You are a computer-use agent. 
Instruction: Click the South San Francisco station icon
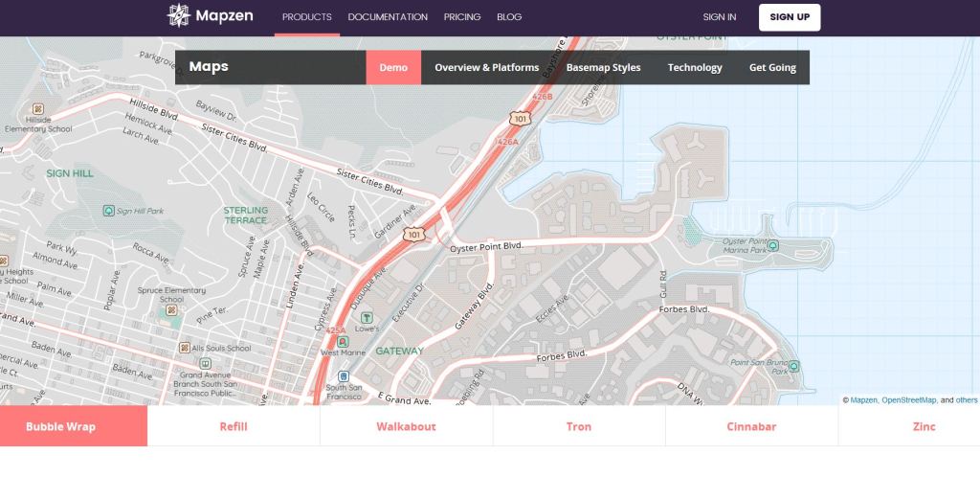344,376
